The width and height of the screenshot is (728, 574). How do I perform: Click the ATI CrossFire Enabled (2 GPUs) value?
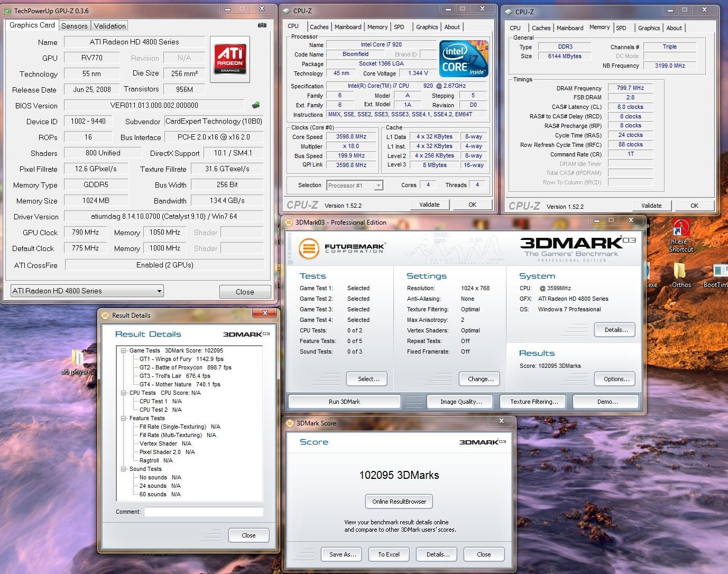point(164,265)
